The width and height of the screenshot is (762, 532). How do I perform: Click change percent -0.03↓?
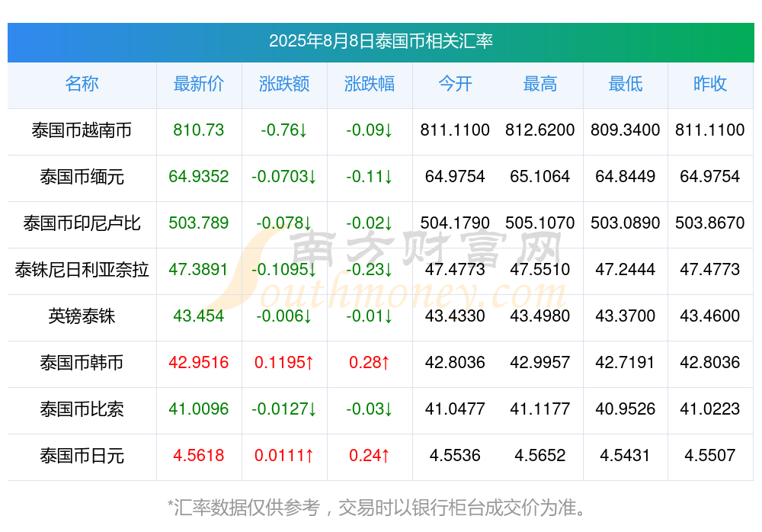[370, 409]
